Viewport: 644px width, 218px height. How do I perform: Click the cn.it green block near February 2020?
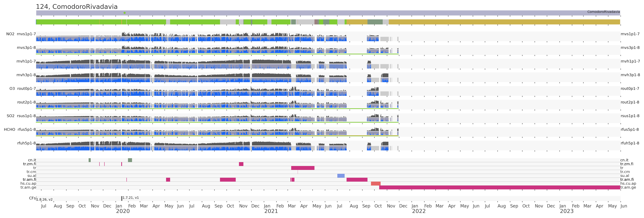pos(130,160)
